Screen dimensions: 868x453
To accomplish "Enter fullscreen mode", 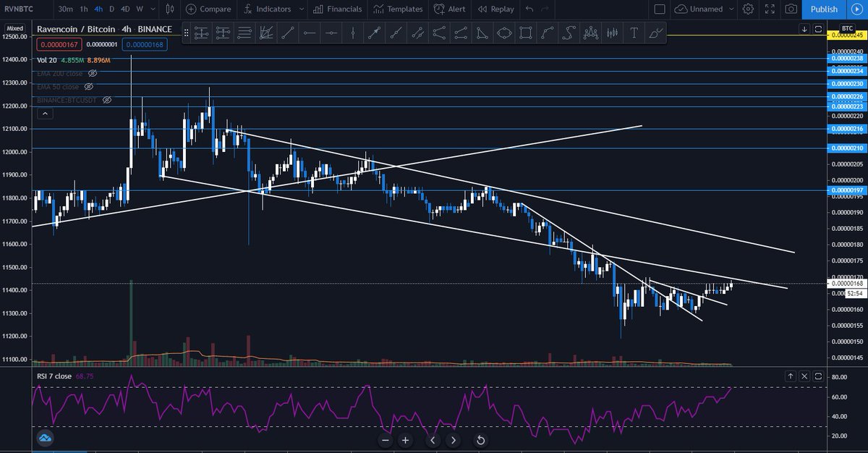I will click(x=770, y=9).
